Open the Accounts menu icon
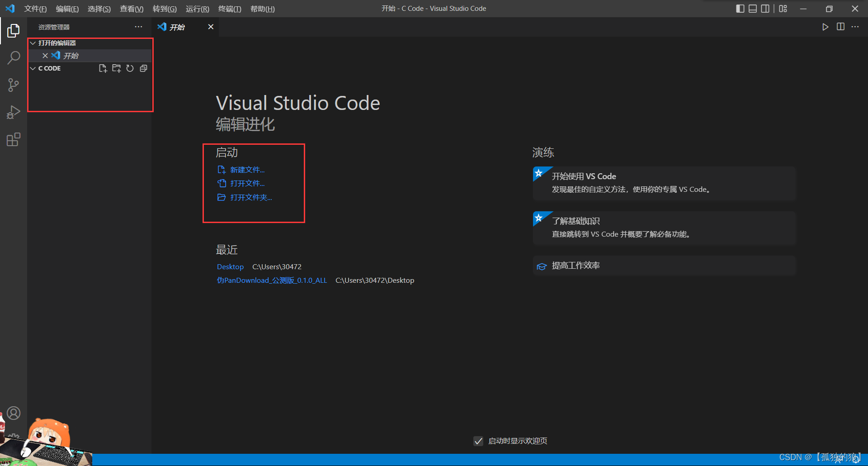This screenshot has height=466, width=868. (14, 413)
